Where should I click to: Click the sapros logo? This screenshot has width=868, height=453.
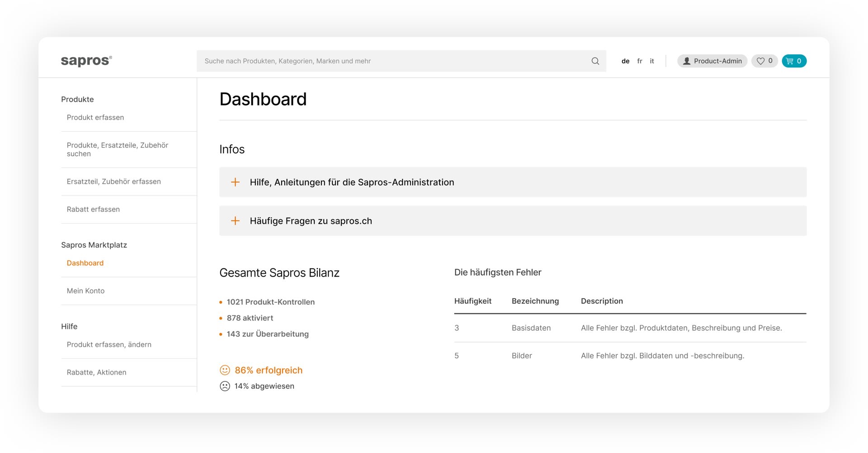86,61
